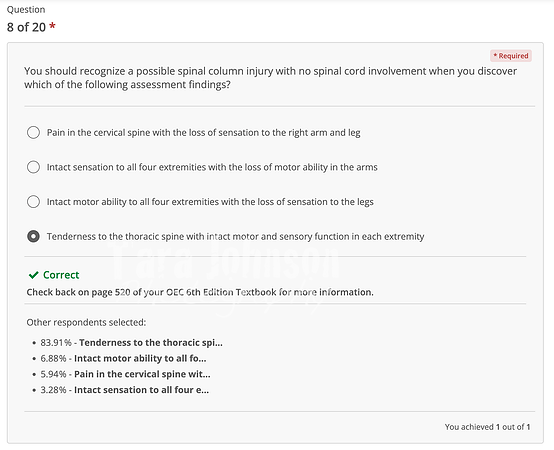554x450 pixels.
Task: Click the green Correct checkmark icon
Action: coord(34,275)
